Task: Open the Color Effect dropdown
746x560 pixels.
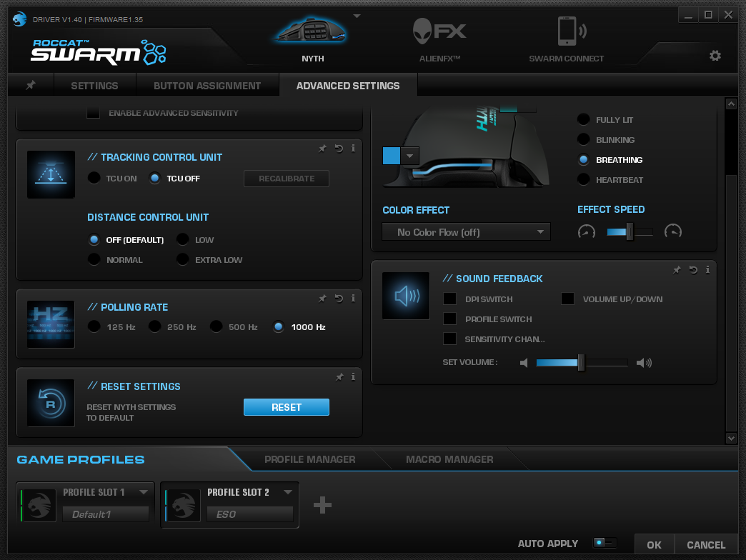Action: click(x=466, y=232)
